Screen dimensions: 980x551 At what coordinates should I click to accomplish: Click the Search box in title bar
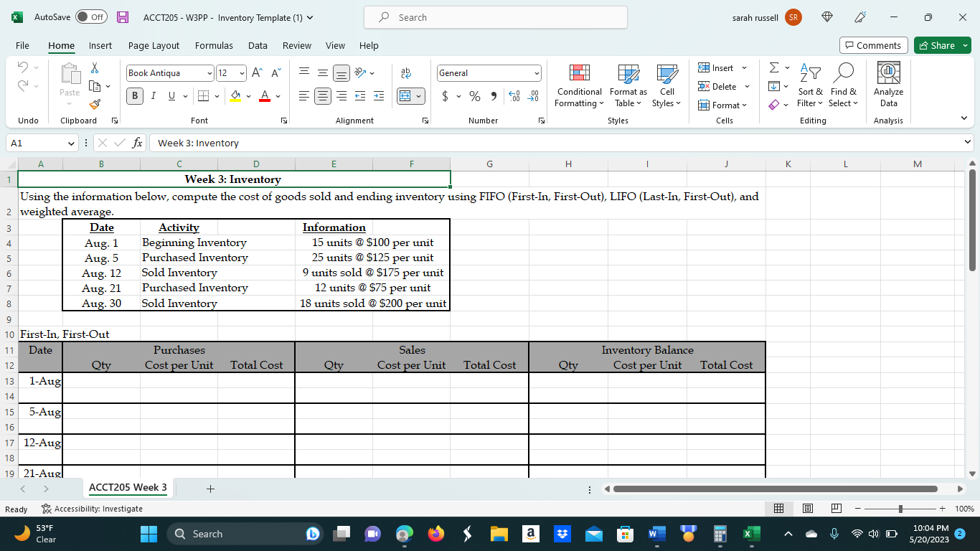pos(495,17)
